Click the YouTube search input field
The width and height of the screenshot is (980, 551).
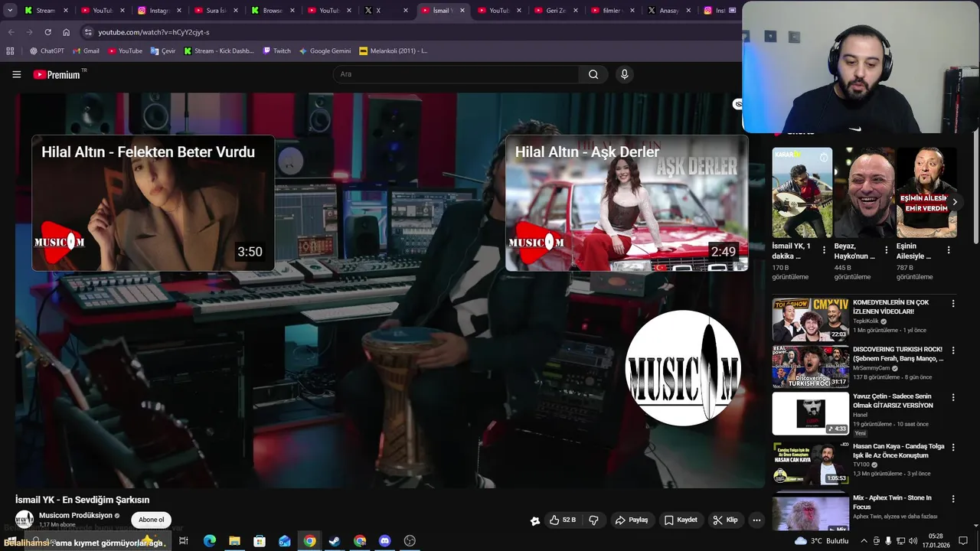click(x=456, y=74)
